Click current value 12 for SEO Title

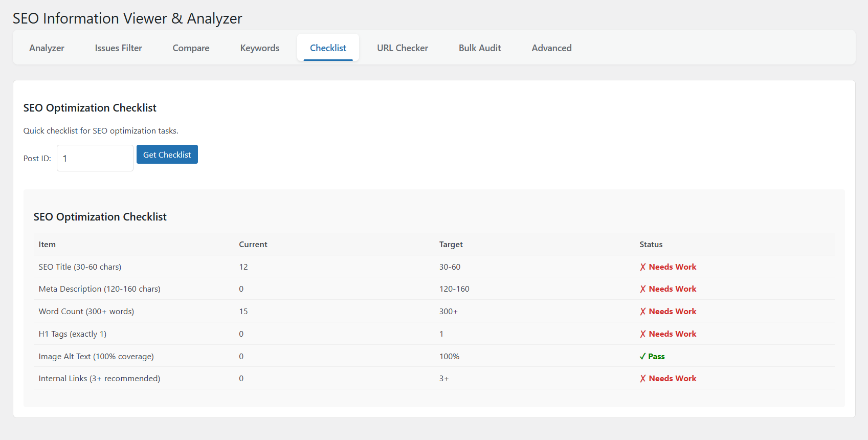(x=243, y=267)
